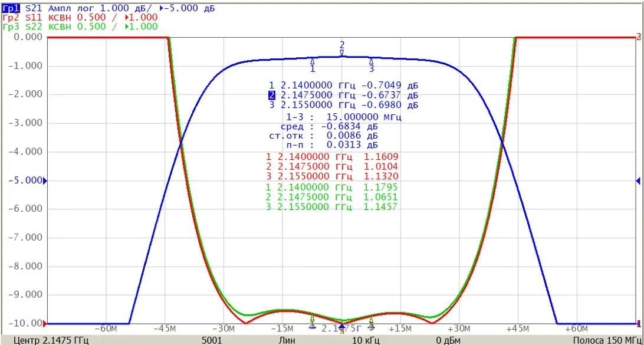Click the green marker 3 readout 1.1457
644x345 pixels.
pos(381,207)
